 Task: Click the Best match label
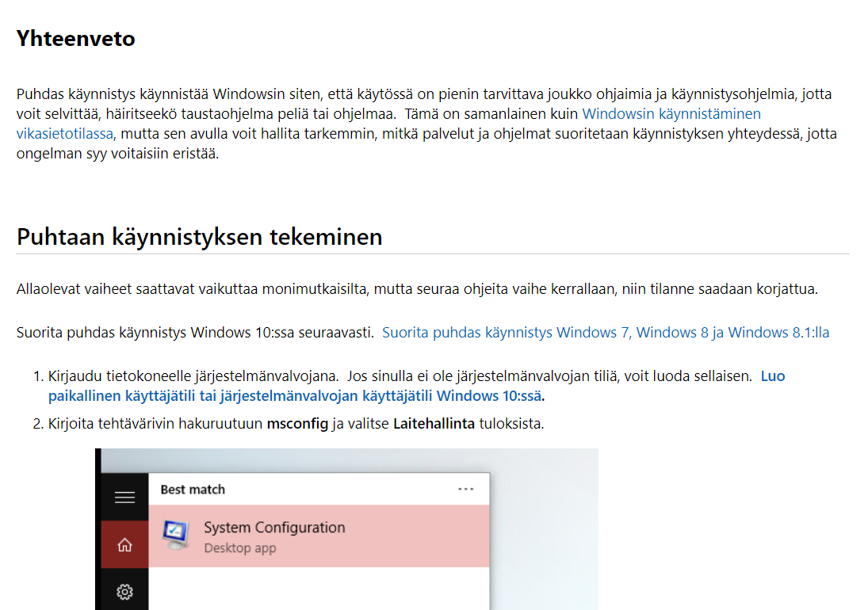click(193, 490)
